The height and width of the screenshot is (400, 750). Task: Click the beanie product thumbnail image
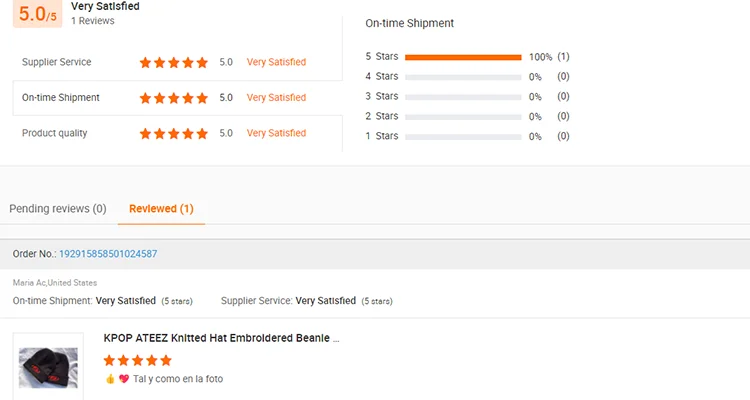48,367
